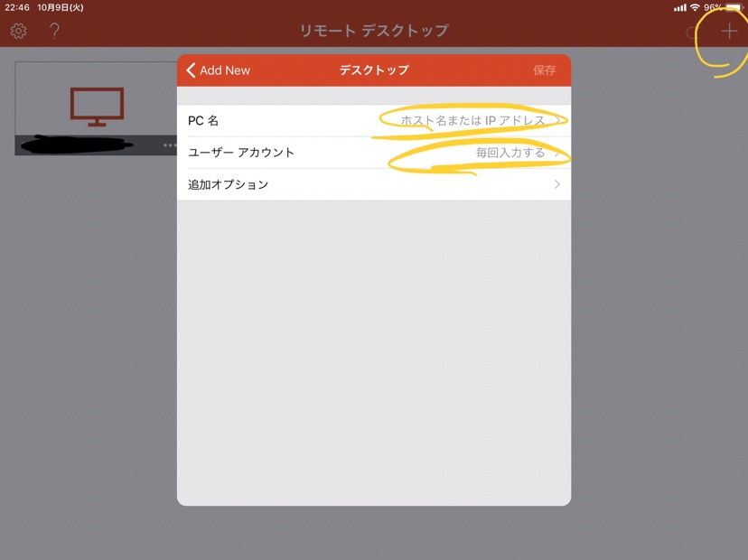The height and width of the screenshot is (560, 748).
Task: Open the PC 名 row
Action: tap(374, 121)
